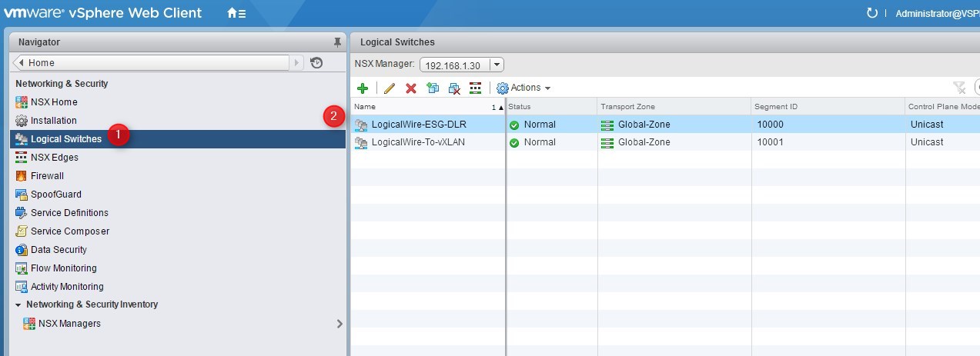
Task: Click the Home back button
Action: pyautogui.click(x=151, y=63)
